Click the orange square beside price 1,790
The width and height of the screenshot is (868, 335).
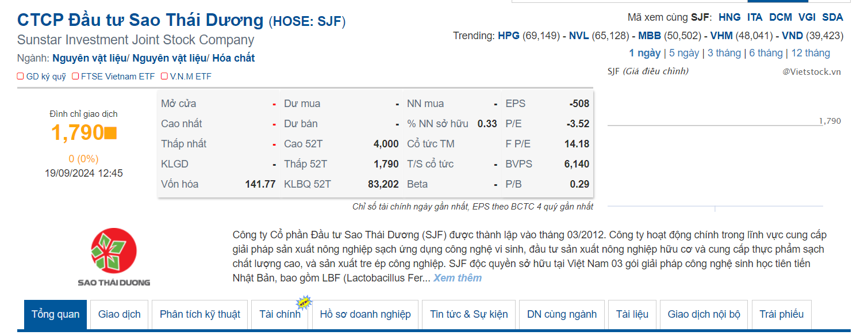click(110, 133)
